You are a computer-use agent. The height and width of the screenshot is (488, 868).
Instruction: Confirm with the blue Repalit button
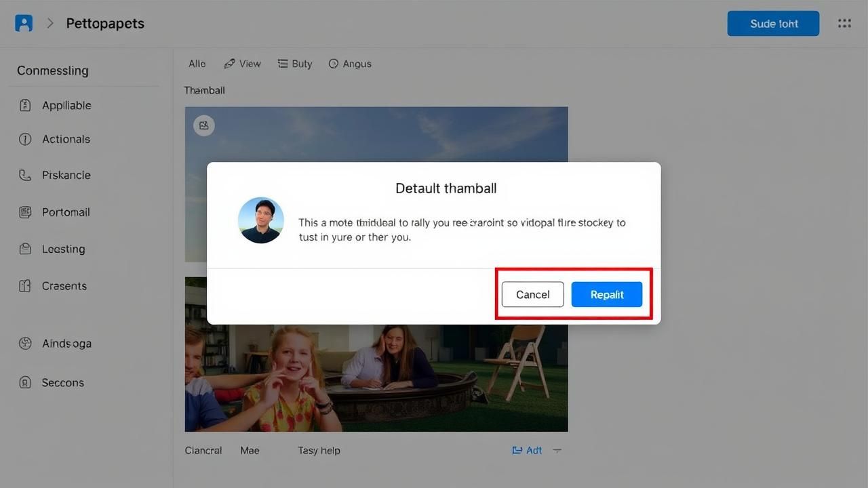pyautogui.click(x=606, y=294)
